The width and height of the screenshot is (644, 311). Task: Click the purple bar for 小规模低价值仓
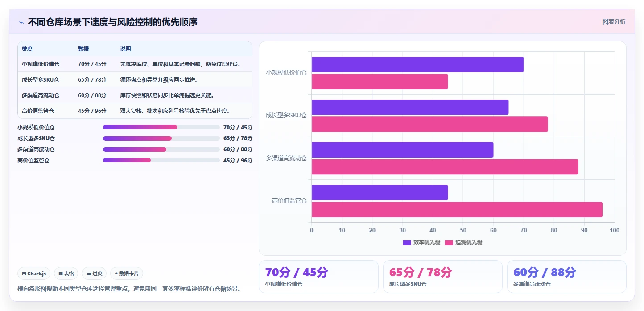417,65
